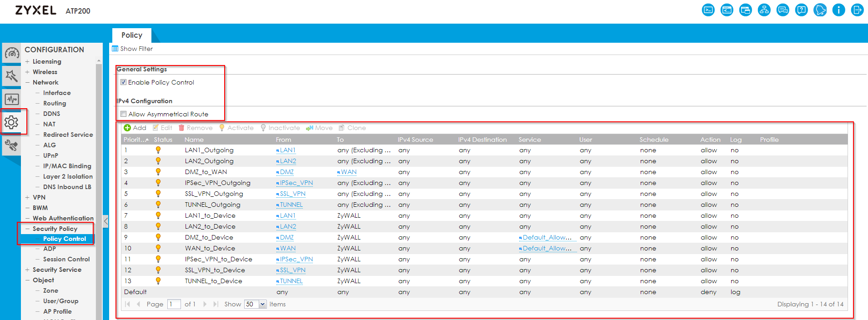The image size is (868, 320).
Task: Open the Dashboard gauge icon
Action: click(x=12, y=54)
